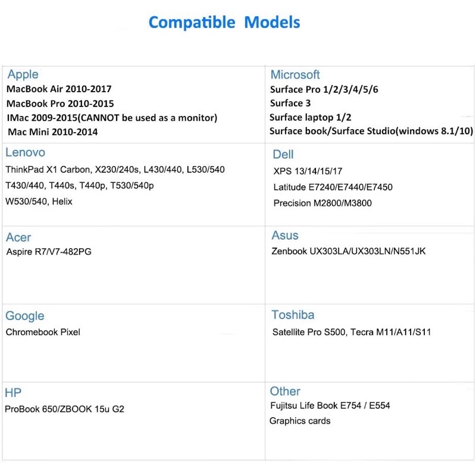Image resolution: width=476 pixels, height=476 pixels.
Task: Click the Surface Pro 1/2/3/4/5/6 line
Action: point(324,89)
